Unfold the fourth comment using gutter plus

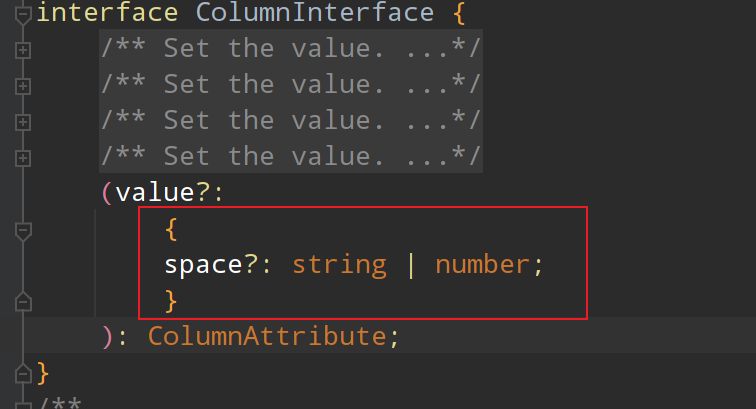23,157
